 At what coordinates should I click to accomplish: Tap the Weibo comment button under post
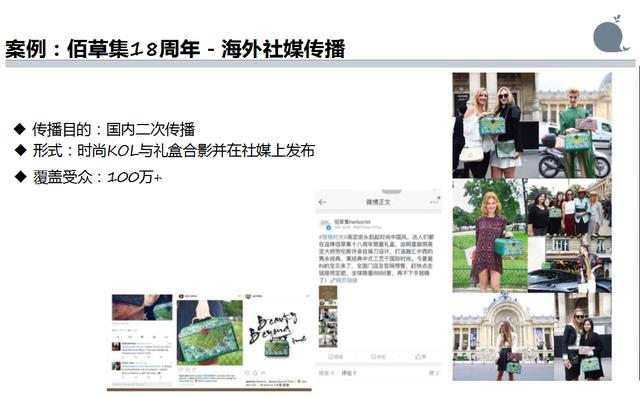pyautogui.click(x=378, y=357)
